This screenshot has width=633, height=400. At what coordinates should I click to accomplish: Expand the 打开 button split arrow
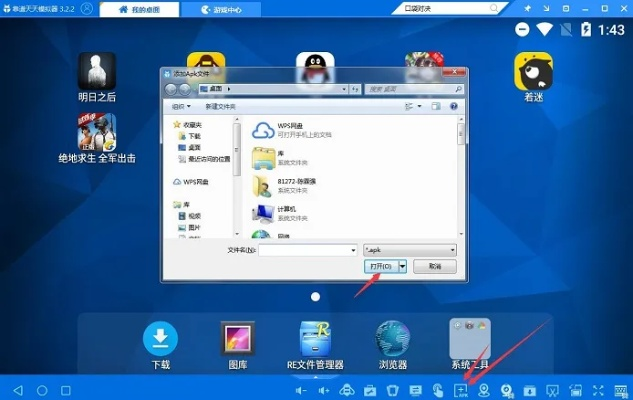tap(402, 266)
